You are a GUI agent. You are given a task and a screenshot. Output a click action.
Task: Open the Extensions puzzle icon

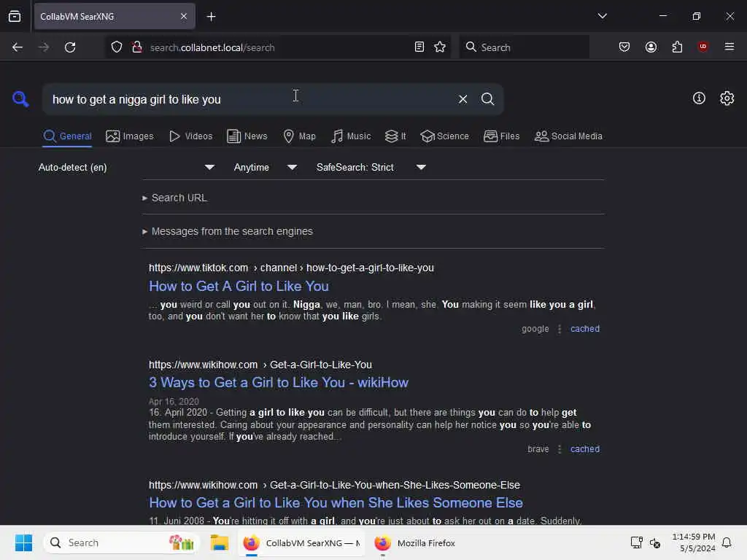677,47
